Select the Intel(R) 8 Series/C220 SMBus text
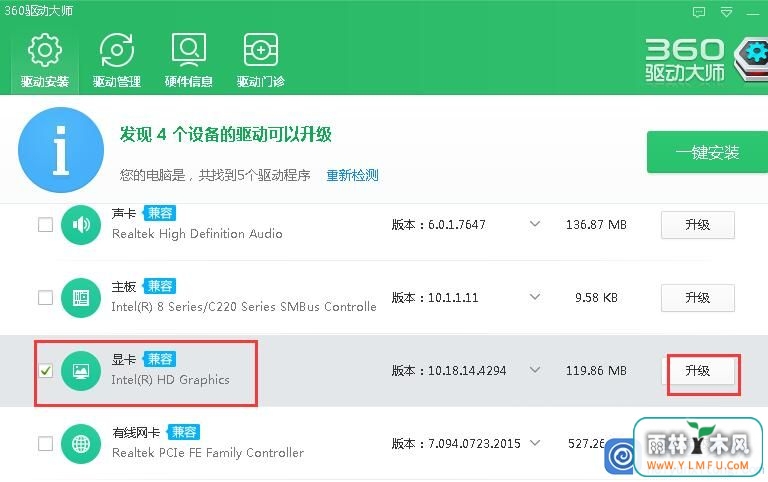768x482 pixels. 244,307
